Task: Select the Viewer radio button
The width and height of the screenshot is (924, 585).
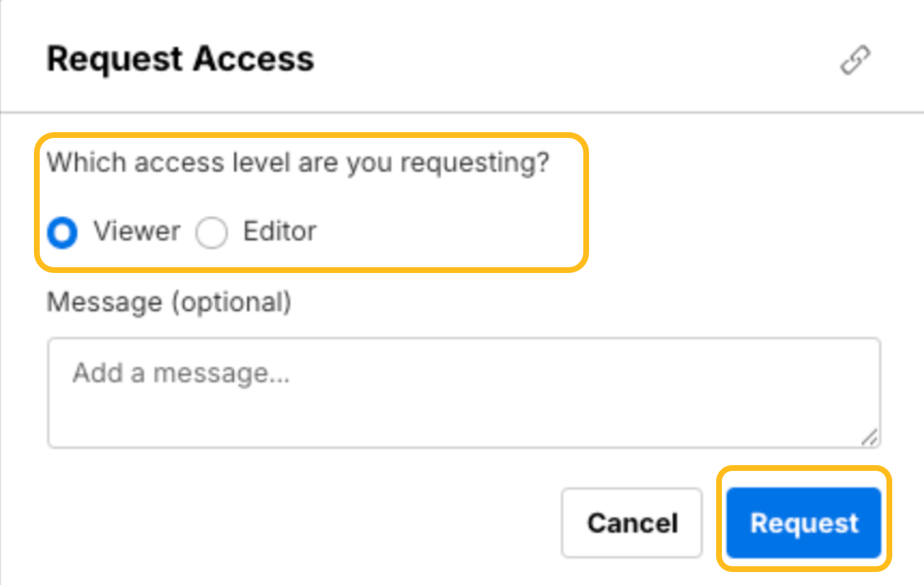Action: coord(63,233)
